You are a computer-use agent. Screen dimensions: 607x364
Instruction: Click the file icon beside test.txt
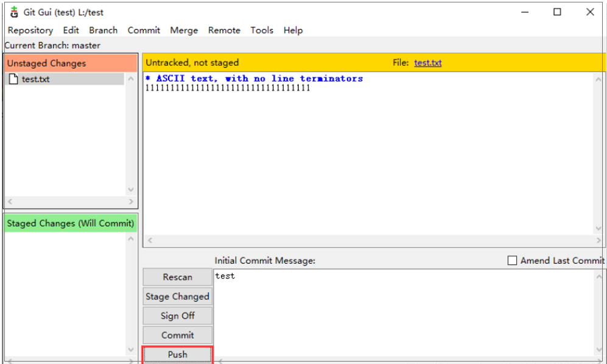click(13, 79)
